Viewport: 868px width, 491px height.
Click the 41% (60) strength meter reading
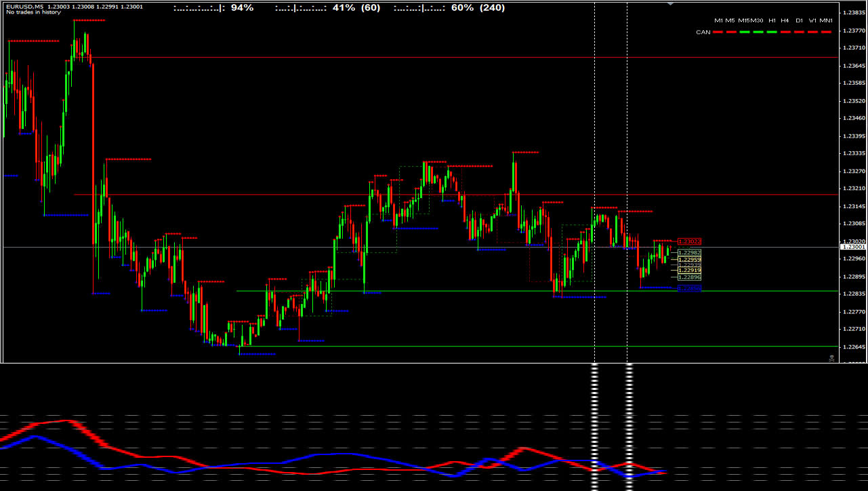356,7
